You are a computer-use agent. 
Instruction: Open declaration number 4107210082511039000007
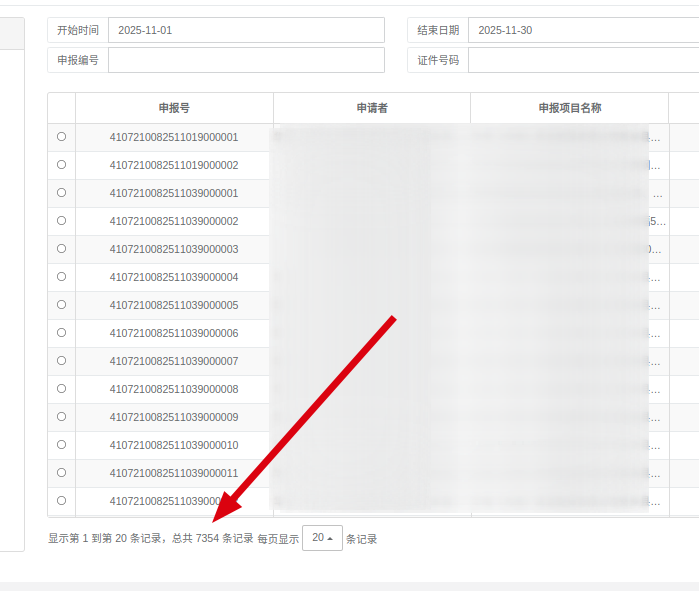click(174, 361)
